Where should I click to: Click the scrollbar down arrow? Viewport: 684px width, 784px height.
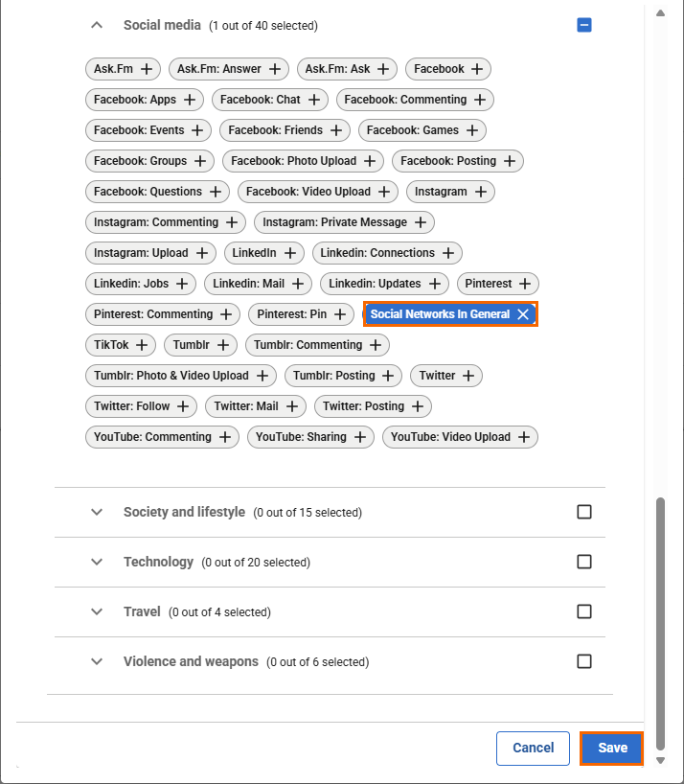[659, 760]
